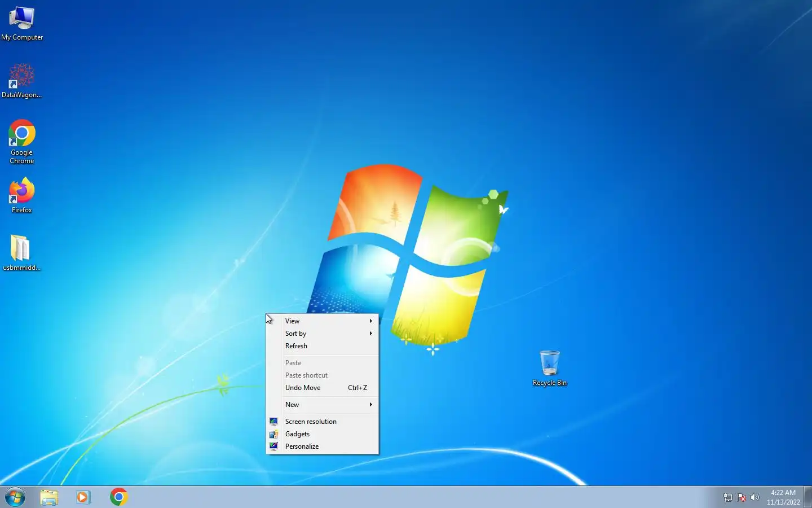Select the My Computer desktop icon
Image resolution: width=812 pixels, height=508 pixels.
point(22,24)
